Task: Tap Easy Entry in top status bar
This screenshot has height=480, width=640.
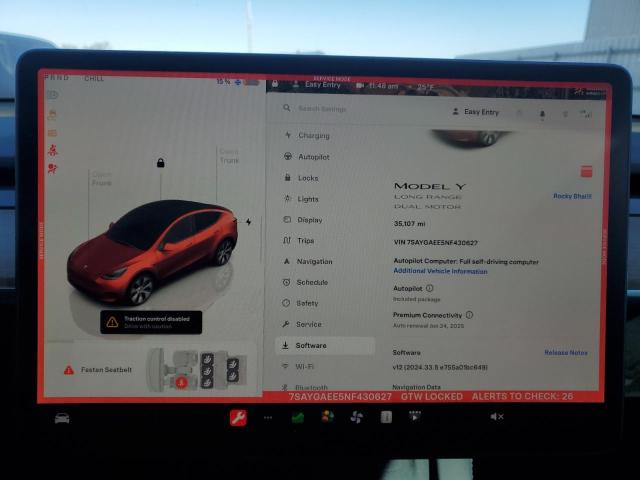Action: (317, 84)
